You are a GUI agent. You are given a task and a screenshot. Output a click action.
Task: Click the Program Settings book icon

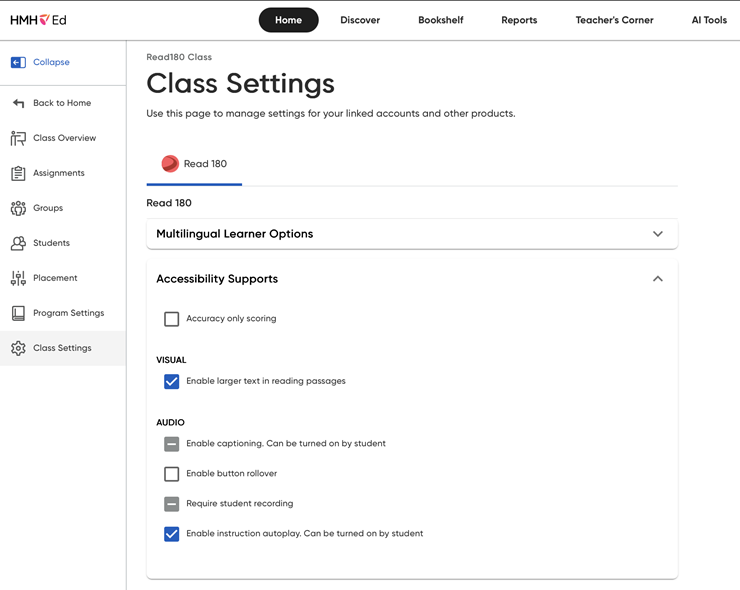pyautogui.click(x=18, y=313)
